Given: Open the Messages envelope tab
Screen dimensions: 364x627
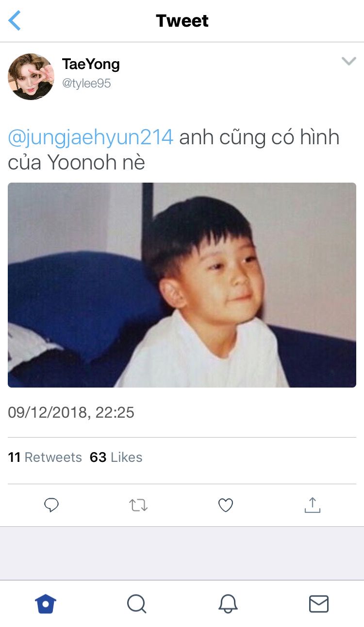Looking at the screenshot, I should [319, 604].
